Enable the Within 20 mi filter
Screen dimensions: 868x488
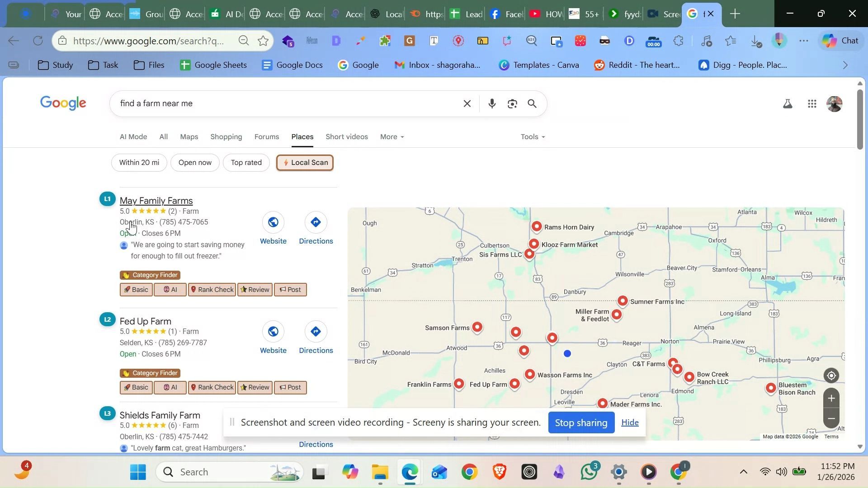pyautogui.click(x=139, y=163)
